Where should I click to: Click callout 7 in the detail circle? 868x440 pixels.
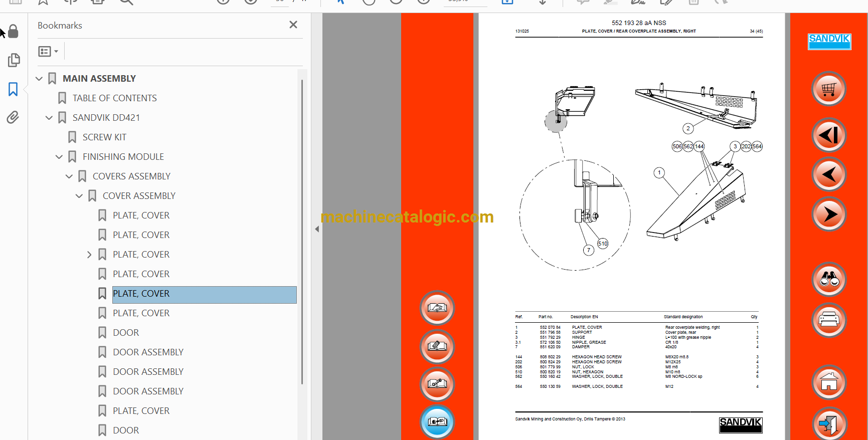[589, 250]
